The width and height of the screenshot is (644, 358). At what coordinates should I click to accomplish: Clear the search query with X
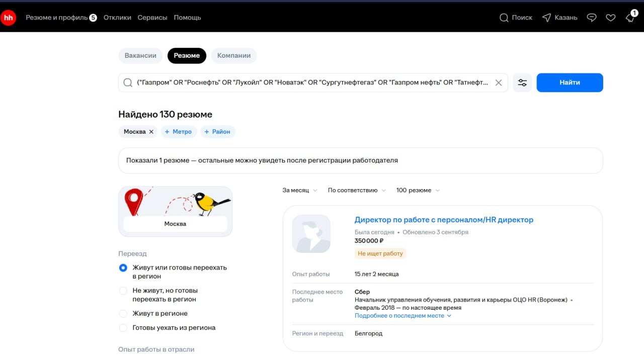click(x=499, y=82)
